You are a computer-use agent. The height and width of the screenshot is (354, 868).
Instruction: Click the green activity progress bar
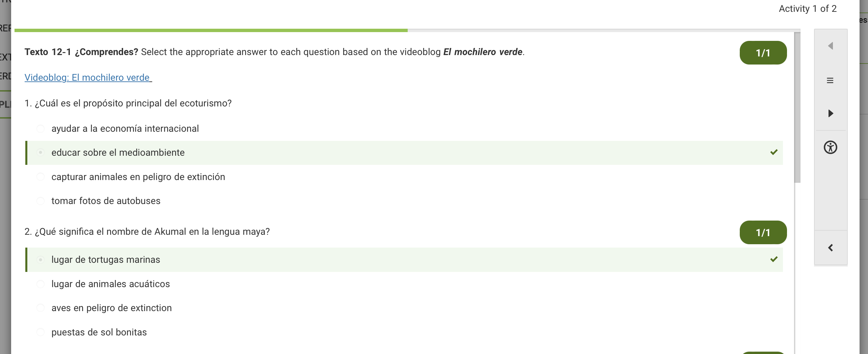pyautogui.click(x=211, y=30)
